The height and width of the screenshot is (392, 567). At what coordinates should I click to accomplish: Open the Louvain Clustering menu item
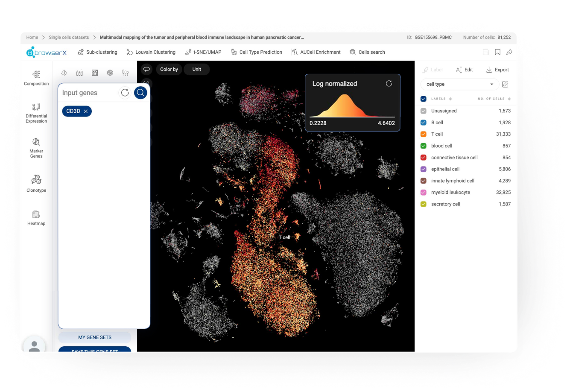[151, 52]
